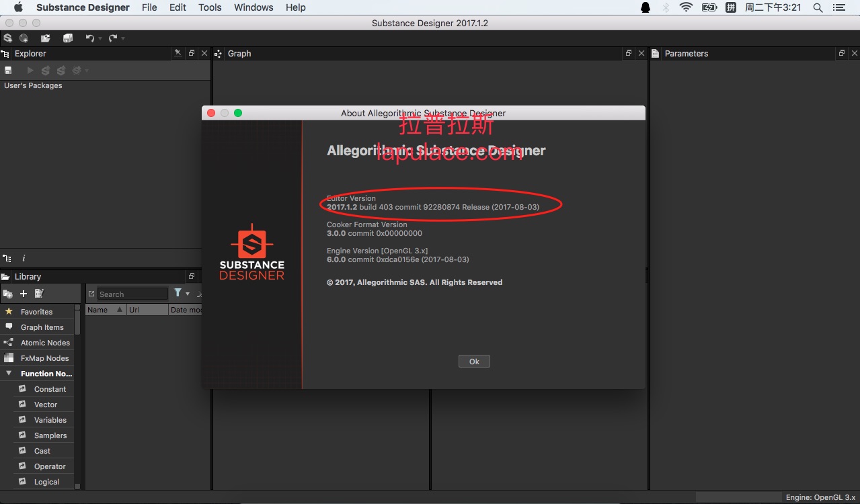Click the Library Search input field
Screen dimensions: 860x504
point(132,294)
